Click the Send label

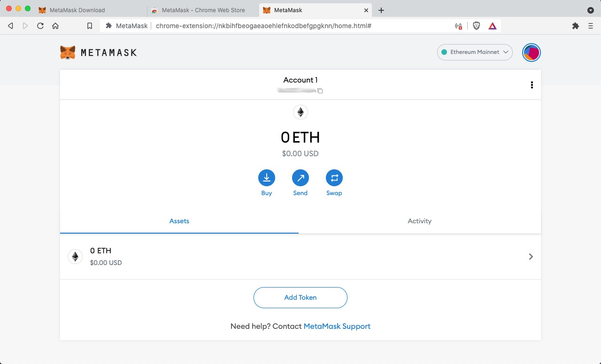(300, 193)
